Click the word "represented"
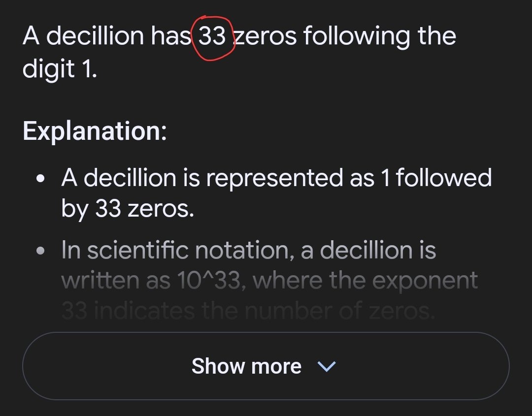The height and width of the screenshot is (416, 532). (x=274, y=178)
